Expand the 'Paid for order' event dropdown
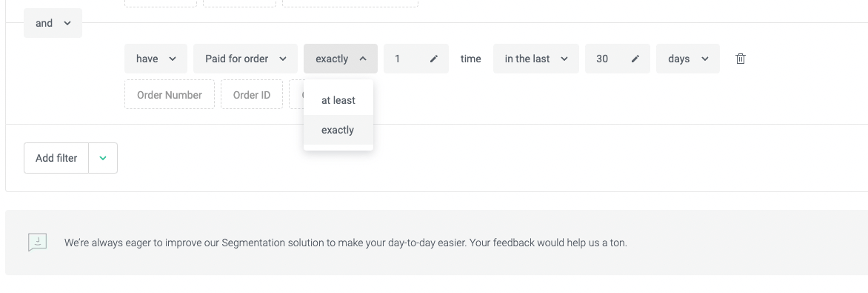Viewport: 868px width, 293px height. pos(246,59)
